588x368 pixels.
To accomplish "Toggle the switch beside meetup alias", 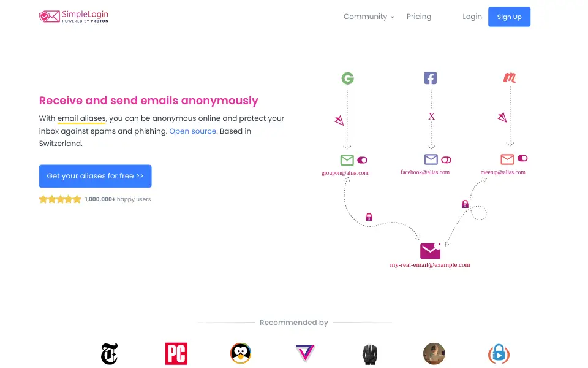I will (522, 158).
